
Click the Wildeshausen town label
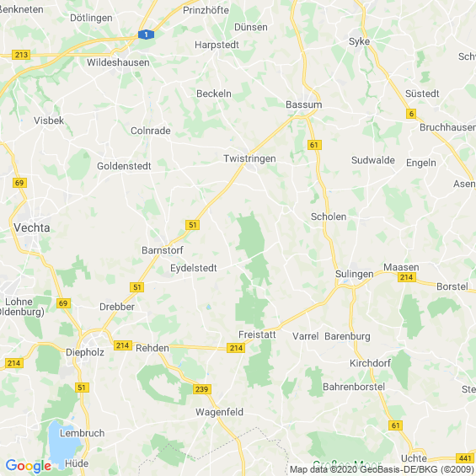[x=118, y=62]
